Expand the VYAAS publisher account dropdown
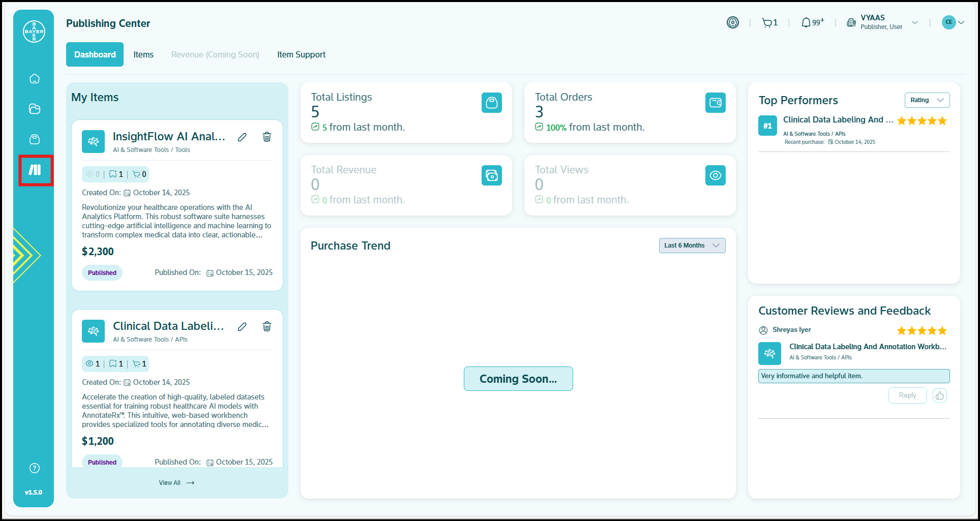980x521 pixels. click(x=914, y=23)
